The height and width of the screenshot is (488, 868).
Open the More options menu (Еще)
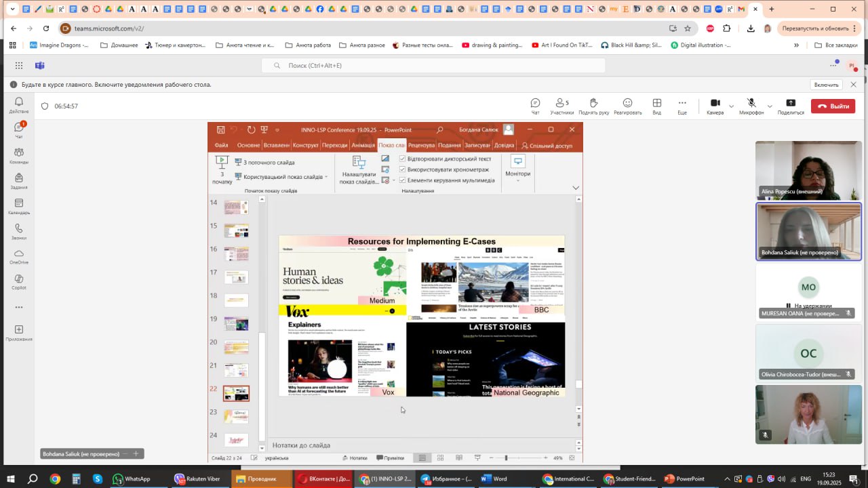(x=682, y=106)
